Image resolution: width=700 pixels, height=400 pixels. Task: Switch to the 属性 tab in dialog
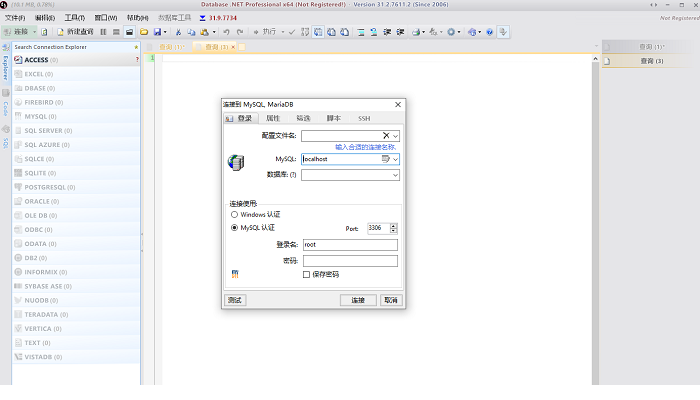(x=273, y=118)
